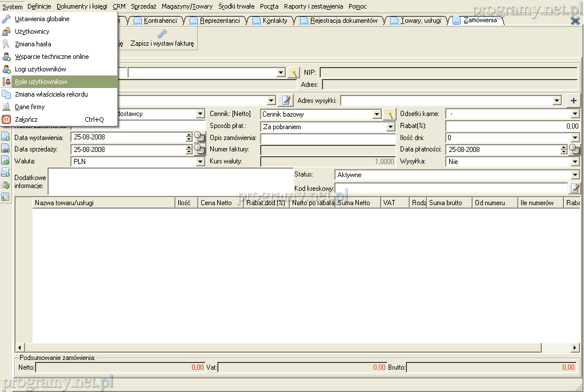Switch to the Towary, usługi tab
This screenshot has height=392, width=584.
(420, 21)
